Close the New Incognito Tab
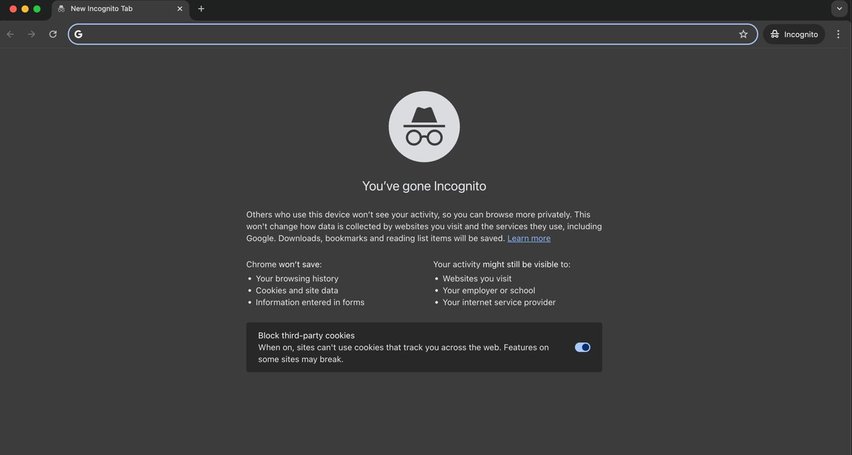The width and height of the screenshot is (852, 455). [180, 9]
